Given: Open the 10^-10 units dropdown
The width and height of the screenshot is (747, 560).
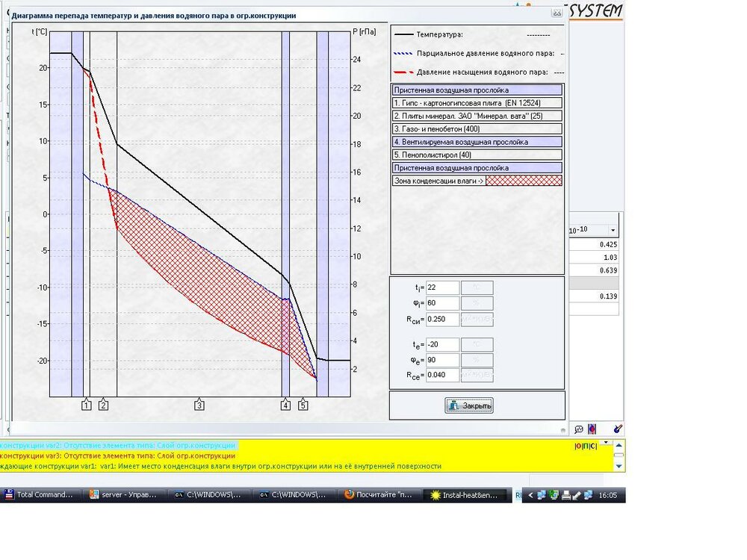Looking at the screenshot, I should point(613,230).
